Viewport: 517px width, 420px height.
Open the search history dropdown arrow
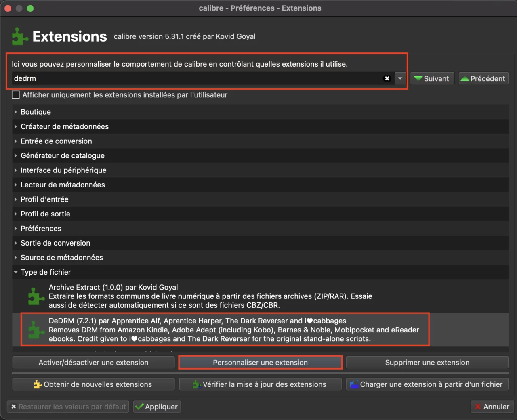(x=400, y=78)
